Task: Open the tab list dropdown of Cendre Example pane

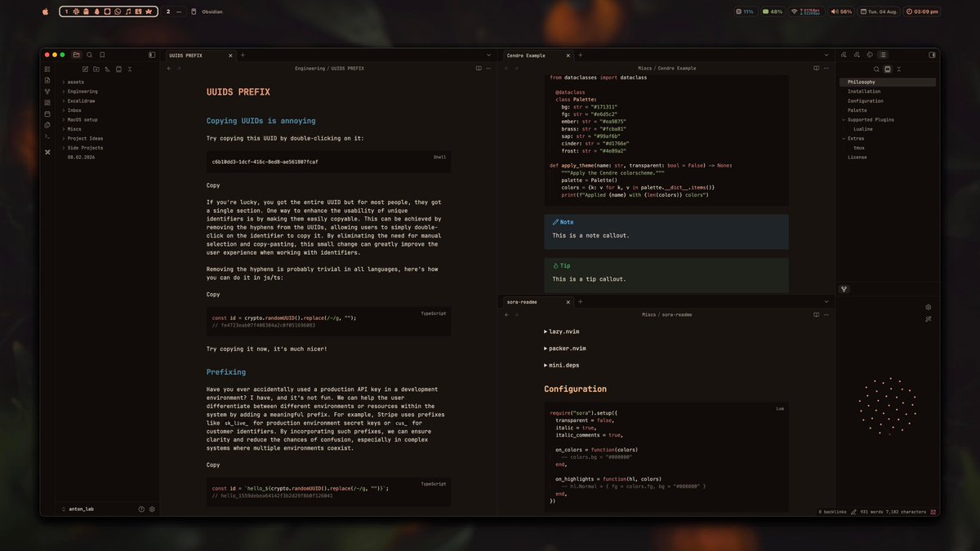Action: (x=826, y=56)
